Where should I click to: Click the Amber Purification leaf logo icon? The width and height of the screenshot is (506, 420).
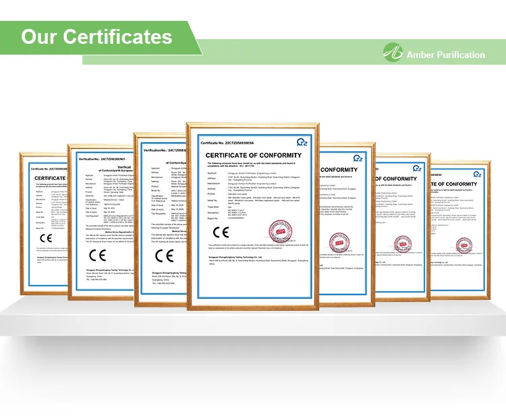pyautogui.click(x=393, y=53)
